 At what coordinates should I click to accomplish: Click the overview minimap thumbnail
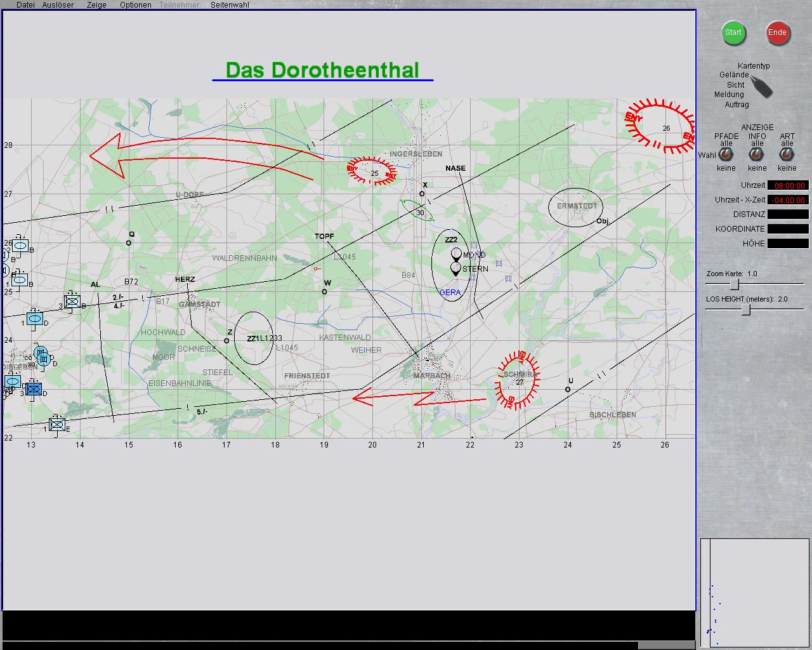tap(755, 593)
